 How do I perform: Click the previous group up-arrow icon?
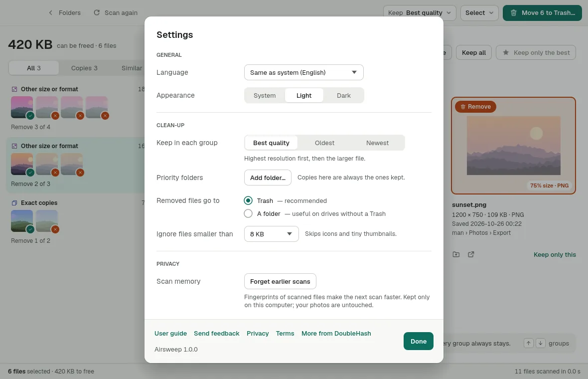point(528,343)
